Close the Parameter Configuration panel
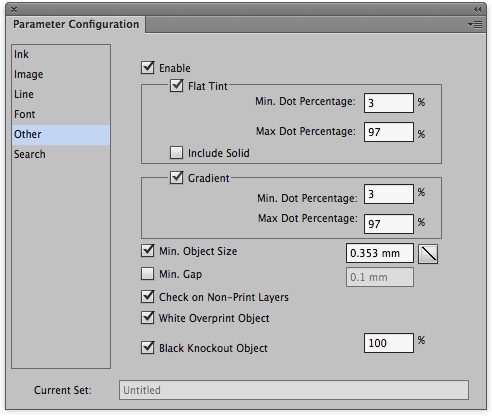This screenshot has width=492, height=417. coord(14,10)
